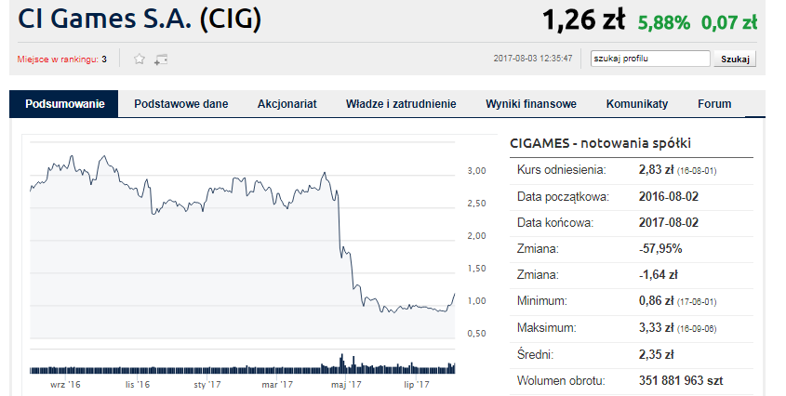Click the add-to-portfolio icon beside the star
This screenshot has width=786, height=396.
point(160,60)
